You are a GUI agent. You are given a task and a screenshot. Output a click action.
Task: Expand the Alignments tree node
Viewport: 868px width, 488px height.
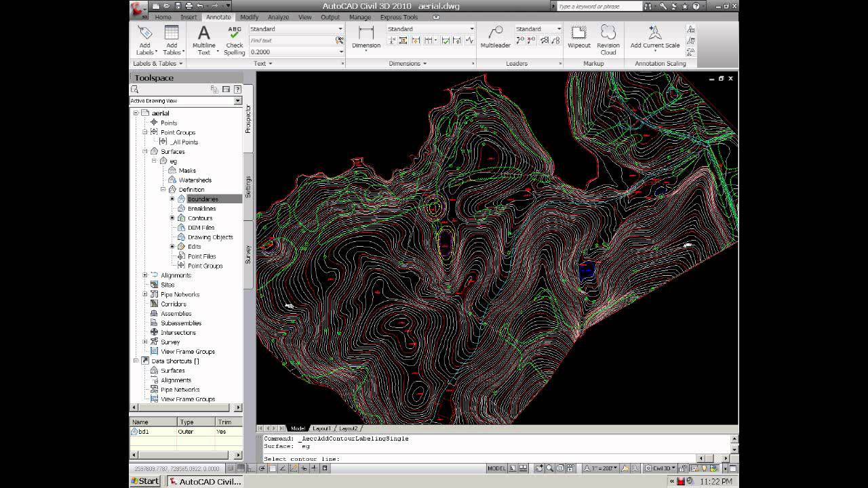pyautogui.click(x=145, y=275)
